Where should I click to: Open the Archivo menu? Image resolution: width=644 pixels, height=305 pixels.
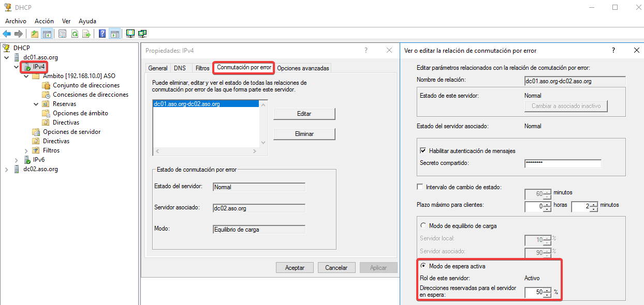pyautogui.click(x=16, y=21)
